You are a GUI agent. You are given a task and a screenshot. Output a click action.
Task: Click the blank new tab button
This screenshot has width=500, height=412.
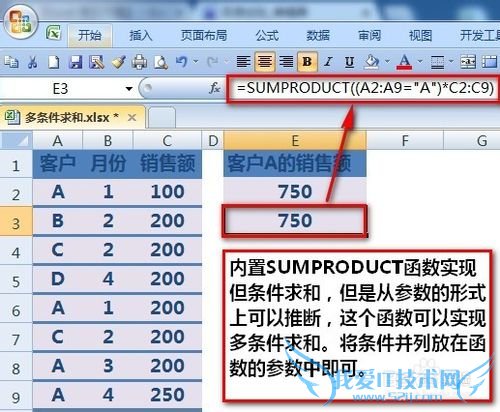point(162,117)
